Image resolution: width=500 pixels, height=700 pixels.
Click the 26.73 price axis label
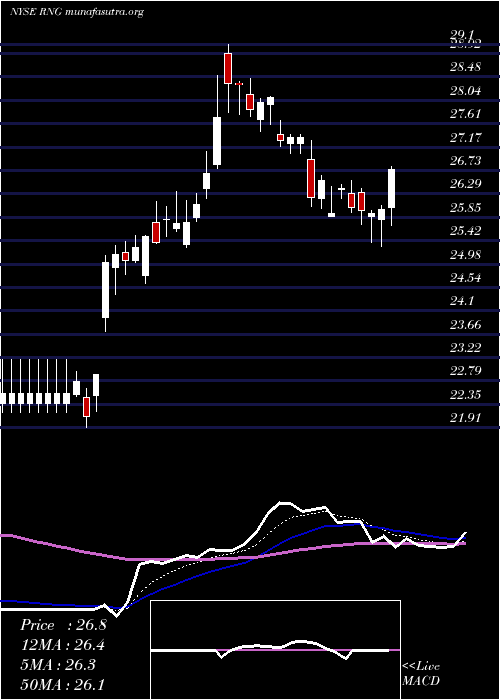(465, 161)
